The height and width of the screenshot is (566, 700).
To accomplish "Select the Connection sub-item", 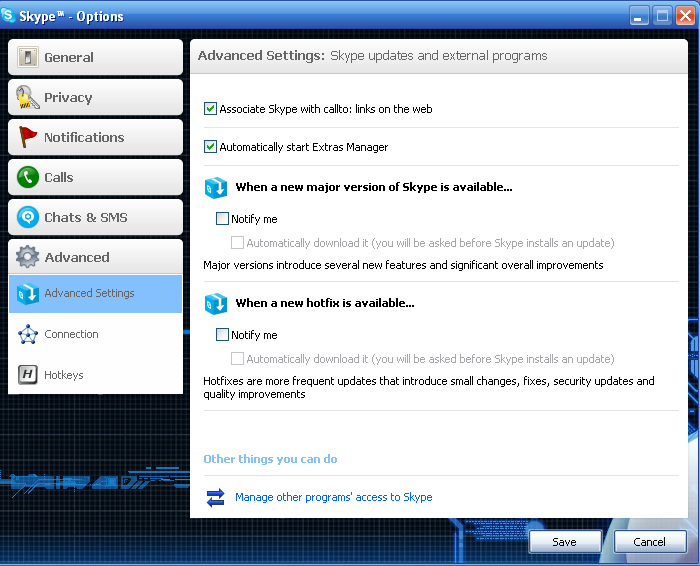I will 96,334.
